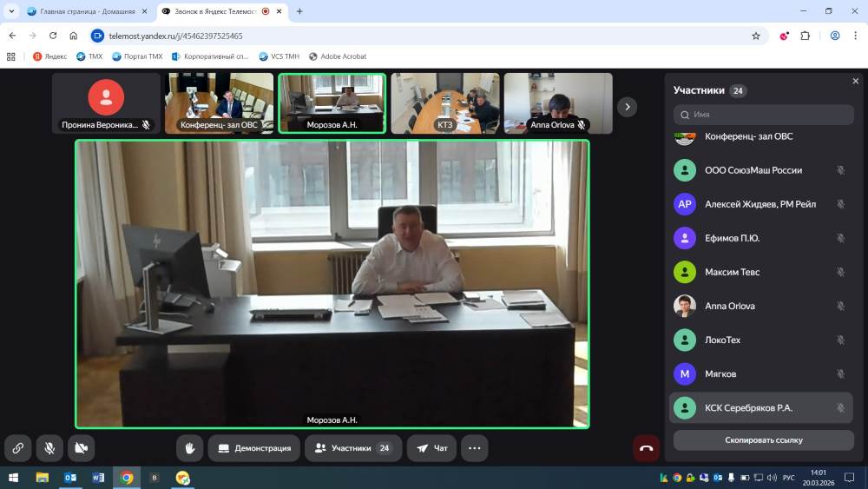Viewport: 868px width, 489px height.
Task: Reload the Telemost page
Action: pyautogui.click(x=53, y=36)
